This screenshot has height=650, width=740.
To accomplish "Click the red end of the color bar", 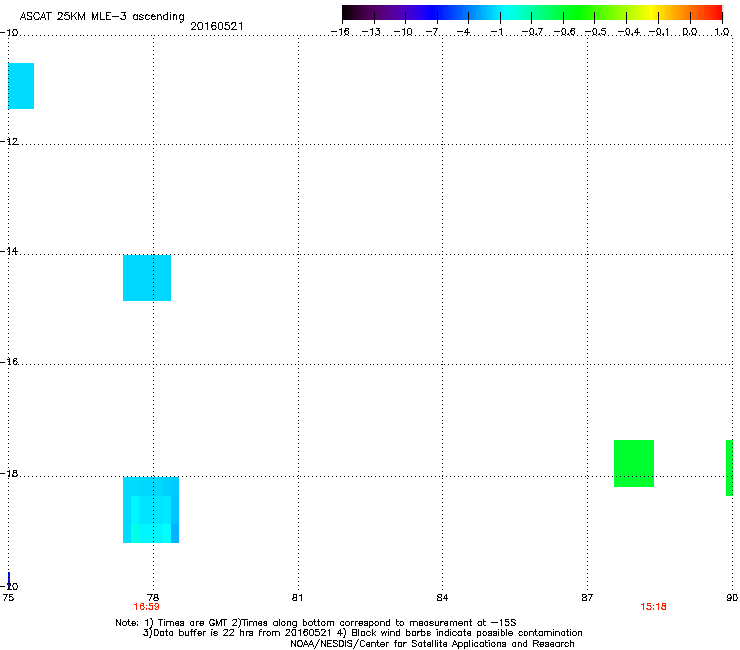I will (x=715, y=12).
